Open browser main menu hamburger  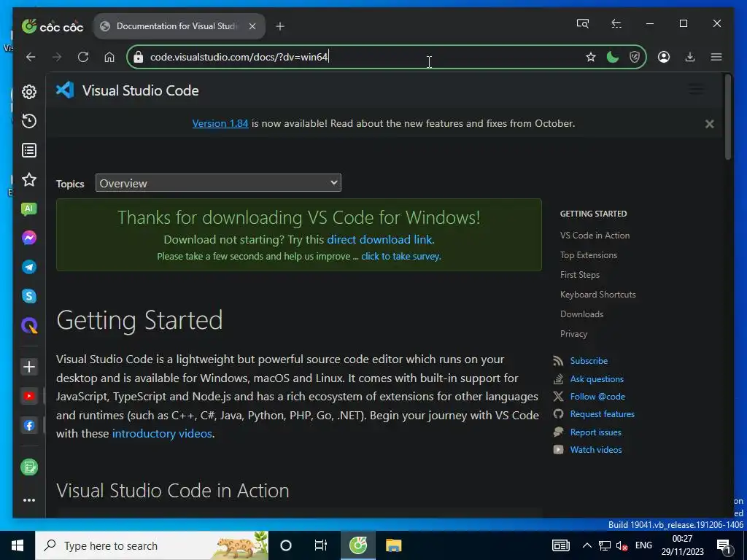click(716, 57)
